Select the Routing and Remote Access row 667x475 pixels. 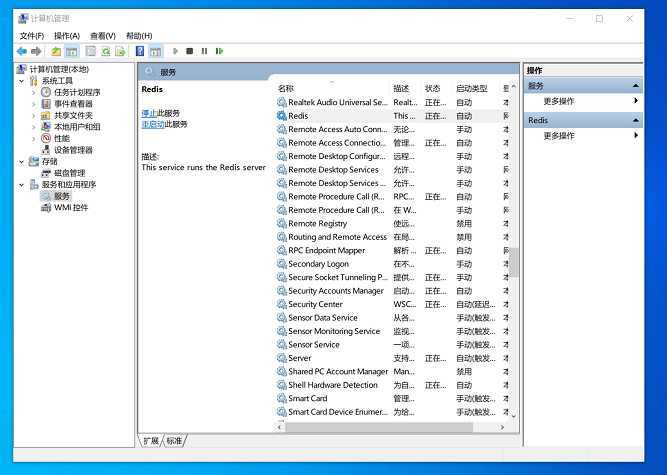pos(391,237)
